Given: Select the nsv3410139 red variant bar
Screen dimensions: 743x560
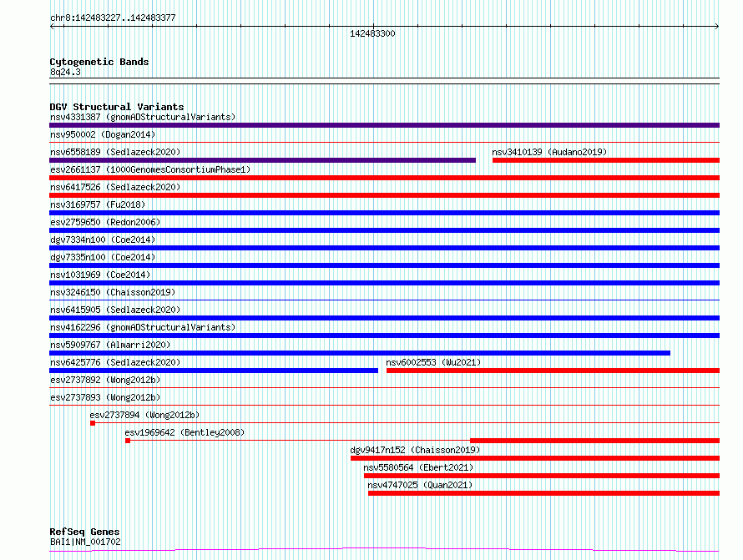Looking at the screenshot, I should click(x=606, y=160).
